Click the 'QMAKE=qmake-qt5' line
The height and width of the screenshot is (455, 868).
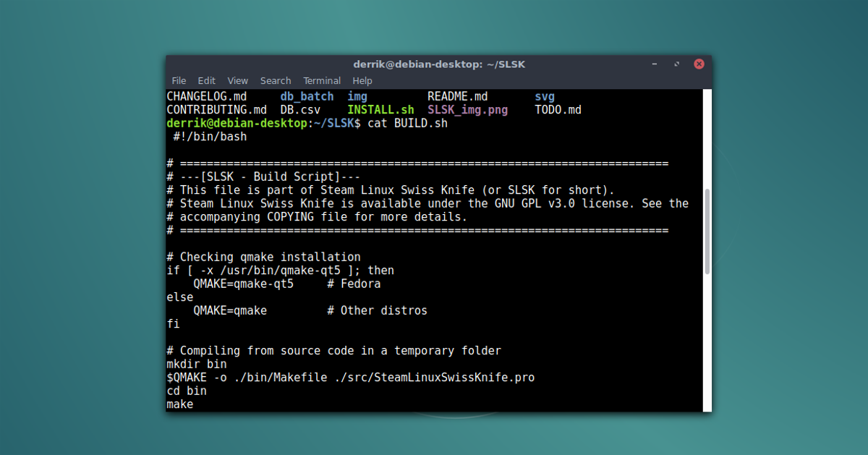(244, 284)
